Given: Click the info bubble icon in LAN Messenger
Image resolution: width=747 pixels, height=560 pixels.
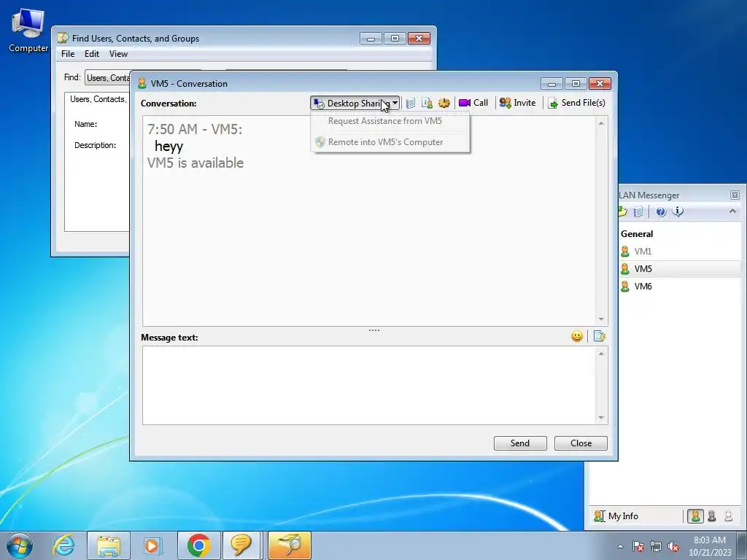Looking at the screenshot, I should click(x=678, y=211).
